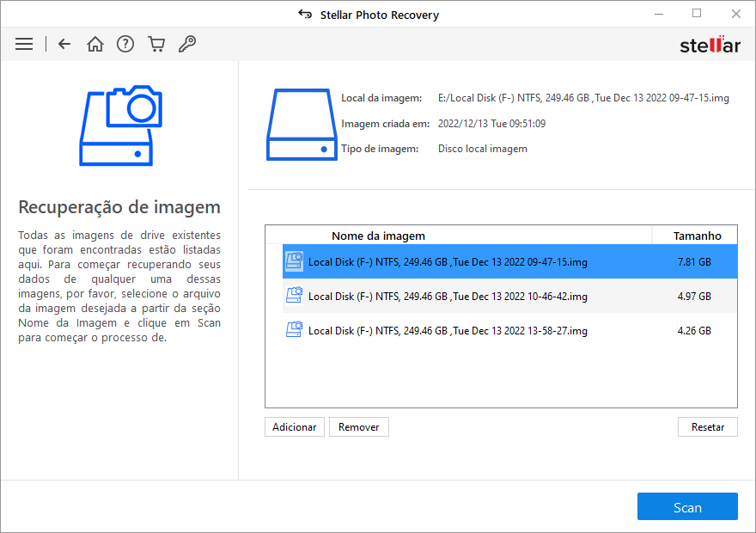Click the image path E:/Local Disk text
Viewport: 756px width, 533px height.
pos(583,98)
